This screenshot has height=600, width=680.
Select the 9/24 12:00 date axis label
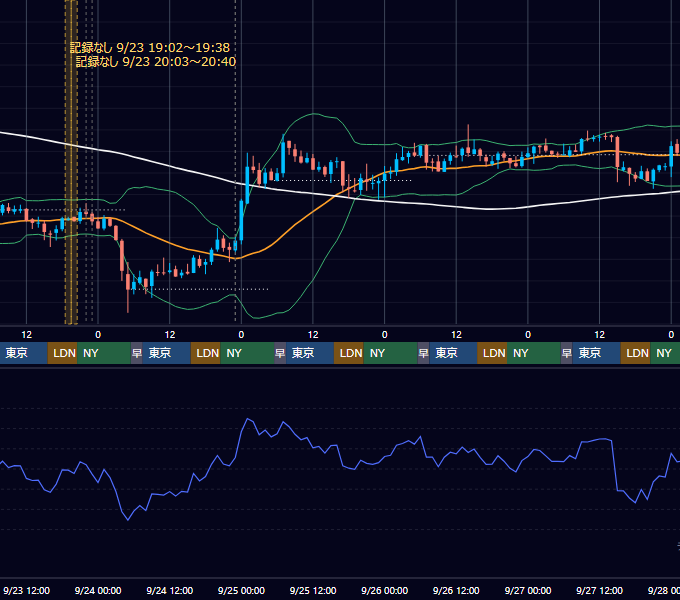[170, 590]
